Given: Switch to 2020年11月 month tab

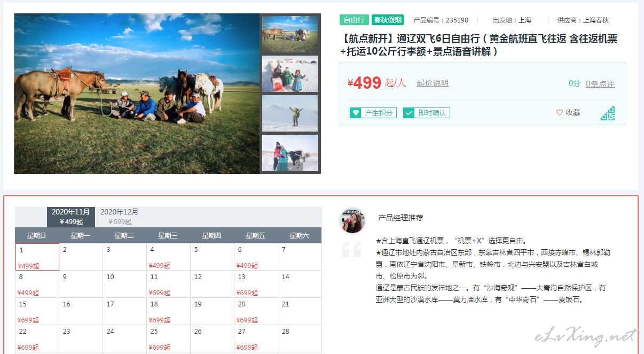Looking at the screenshot, I should point(71,217).
